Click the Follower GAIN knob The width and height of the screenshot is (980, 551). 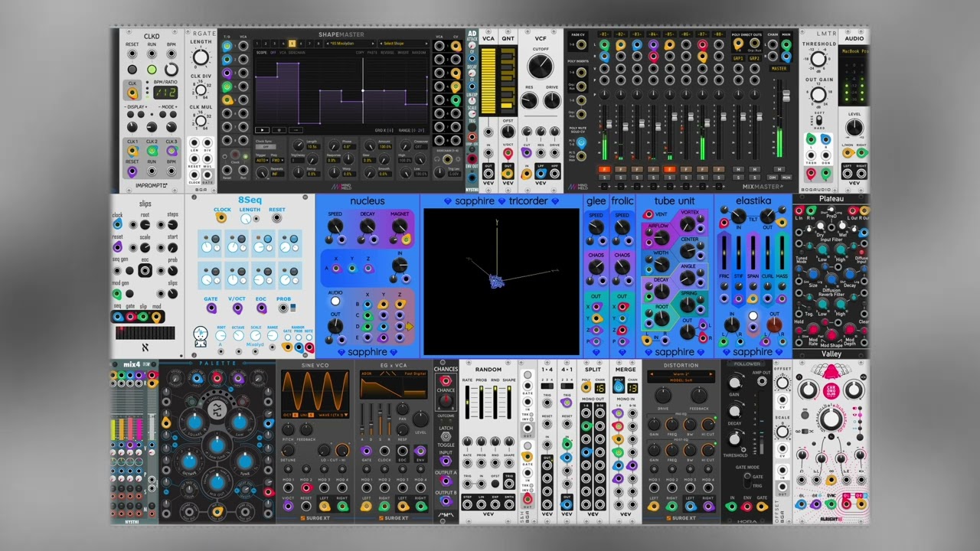pyautogui.click(x=734, y=383)
